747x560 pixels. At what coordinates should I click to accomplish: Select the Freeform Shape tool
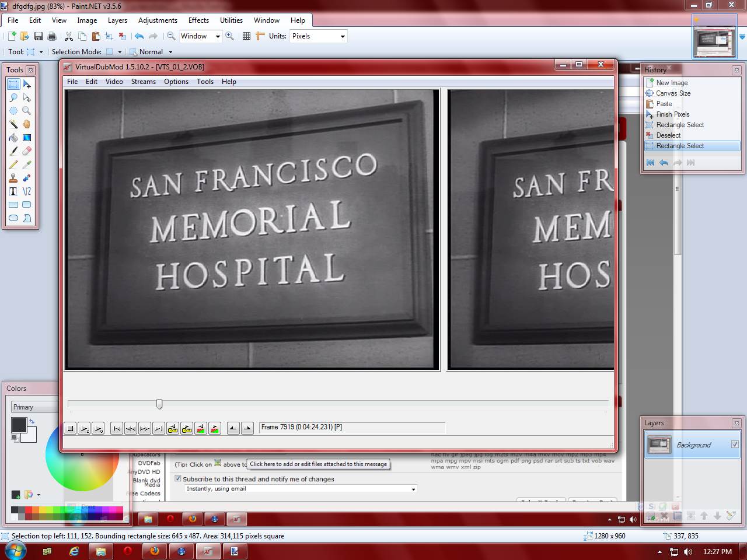pos(27,218)
